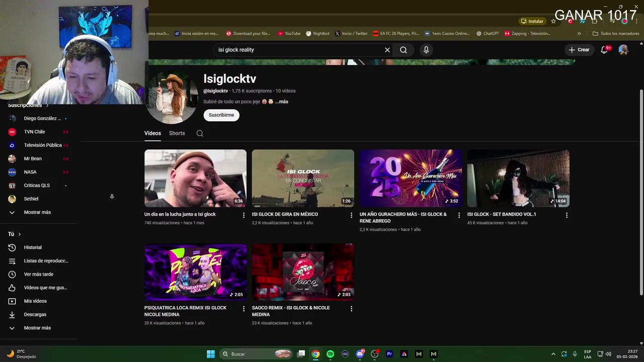This screenshot has width=644, height=362.
Task: Search within the Isiglocktv channel
Action: tap(200, 133)
